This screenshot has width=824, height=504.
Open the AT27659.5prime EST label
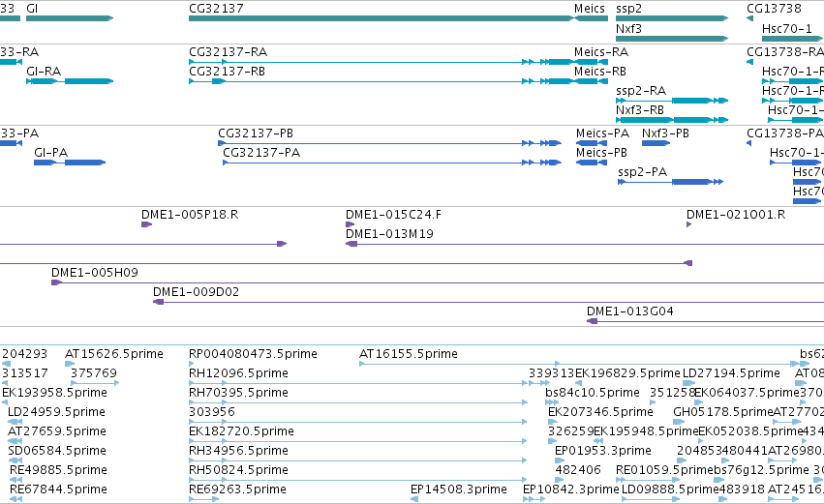click(57, 431)
